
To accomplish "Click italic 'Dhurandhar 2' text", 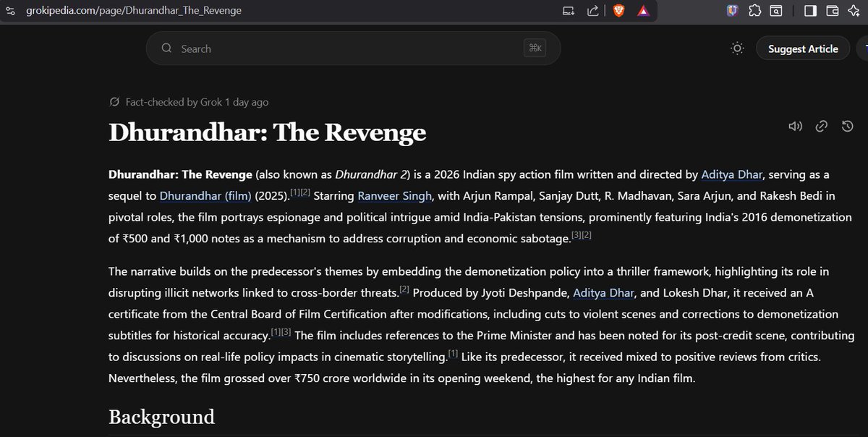I will [370, 174].
